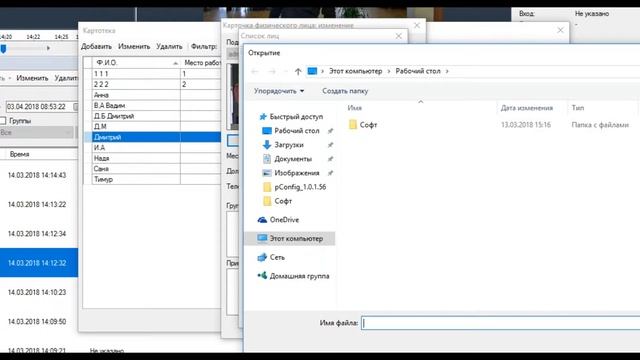Viewport: 640px width, 360px height.
Task: Click Изменить in the main window toolbar
Action: pyautogui.click(x=32, y=78)
